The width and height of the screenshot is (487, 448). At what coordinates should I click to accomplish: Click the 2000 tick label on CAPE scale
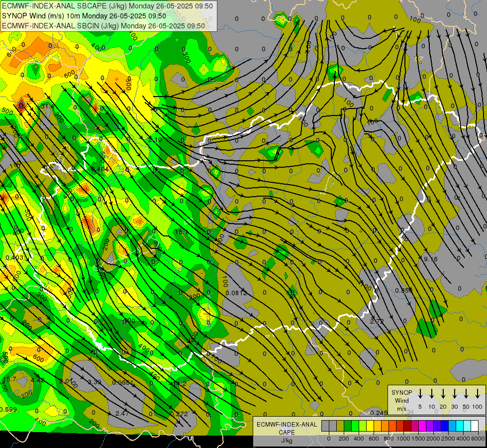[x=433, y=439]
